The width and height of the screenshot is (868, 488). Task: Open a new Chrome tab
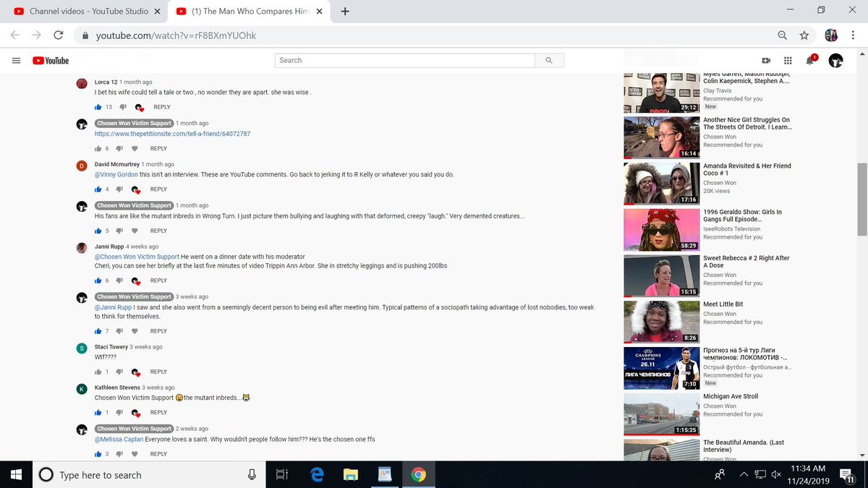coord(345,12)
